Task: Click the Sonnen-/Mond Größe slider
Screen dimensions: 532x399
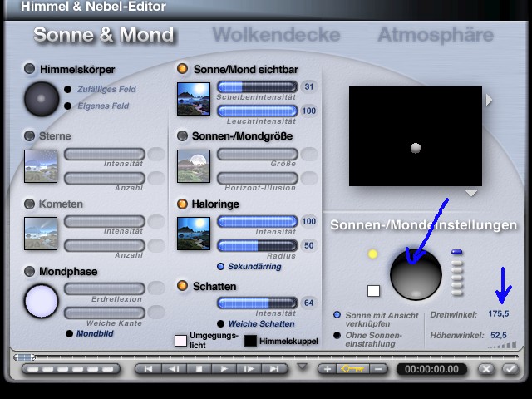Action: click(258, 154)
